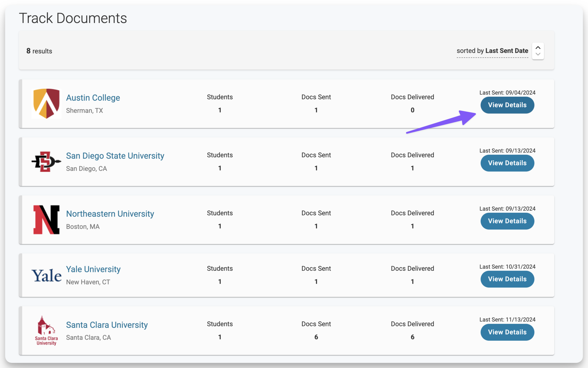The width and height of the screenshot is (588, 368).
Task: Click Students label in Yale University row
Action: (220, 268)
